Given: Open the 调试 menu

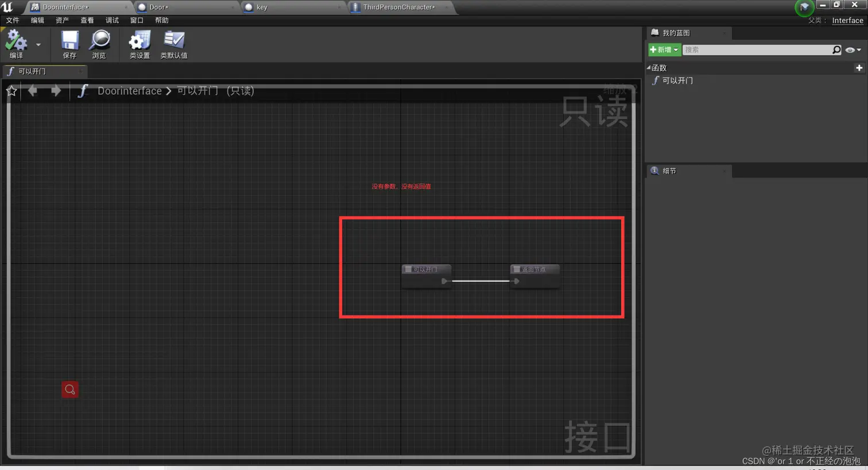Looking at the screenshot, I should point(112,20).
